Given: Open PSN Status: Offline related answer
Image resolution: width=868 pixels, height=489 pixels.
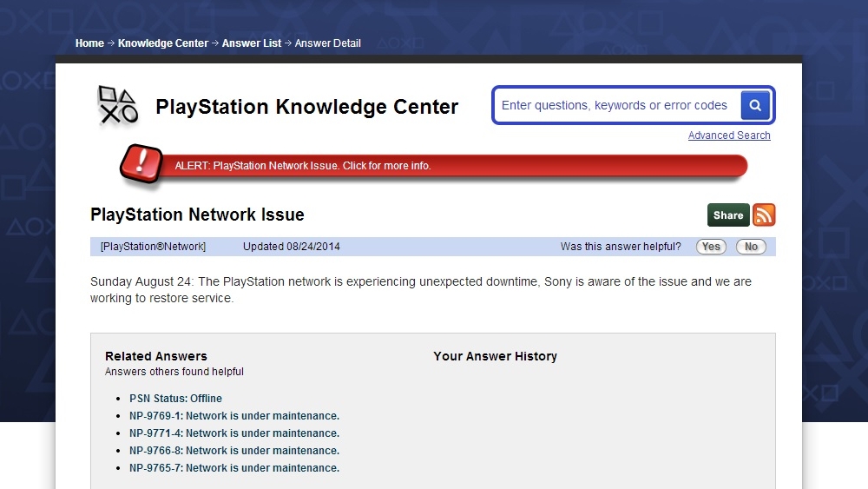Looking at the screenshot, I should [x=175, y=398].
